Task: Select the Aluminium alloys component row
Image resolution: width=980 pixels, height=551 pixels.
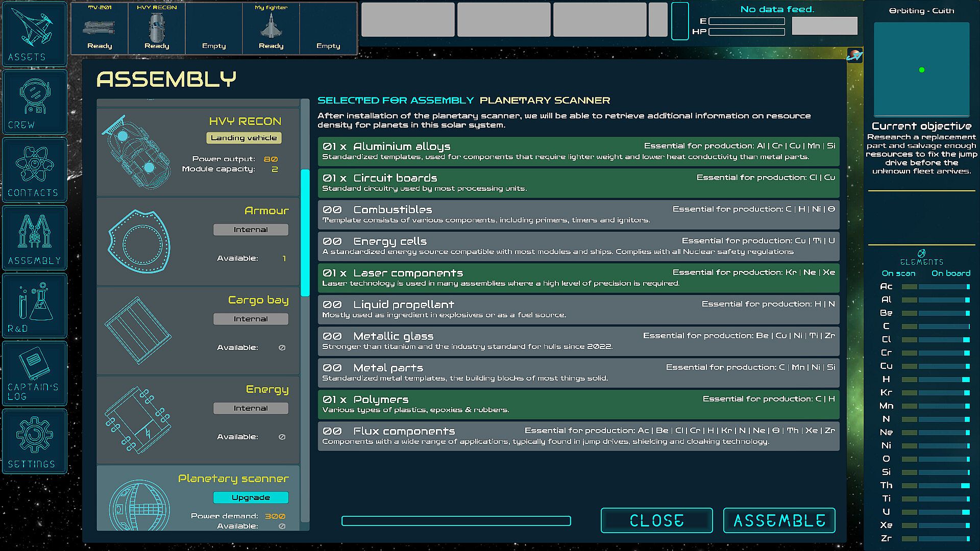Action: click(578, 151)
